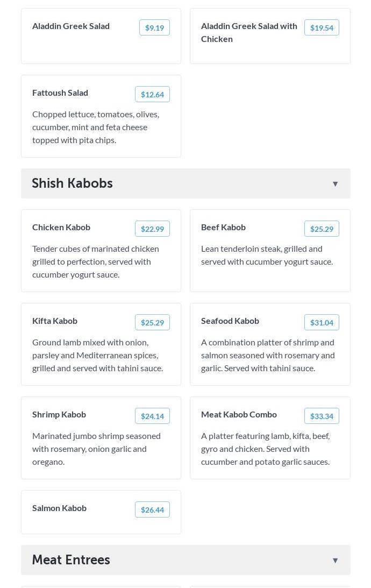Click the Fattoush Salad description text
The width and height of the screenshot is (371, 588).
96,127
